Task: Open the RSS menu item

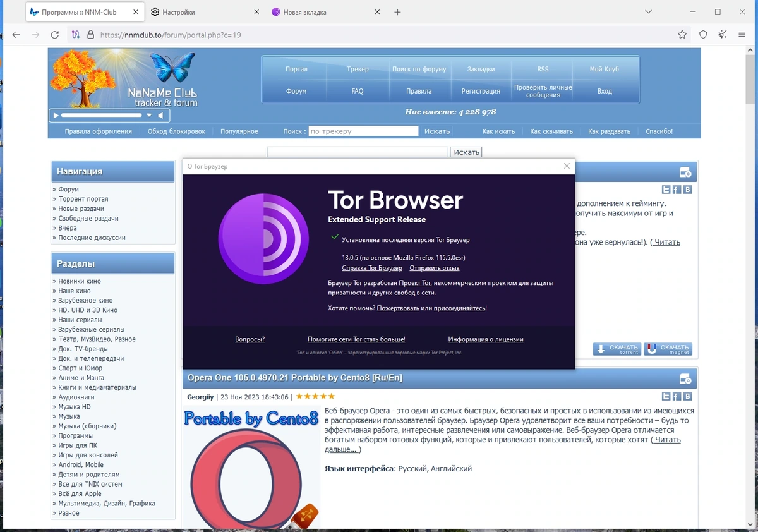Action: 543,69
